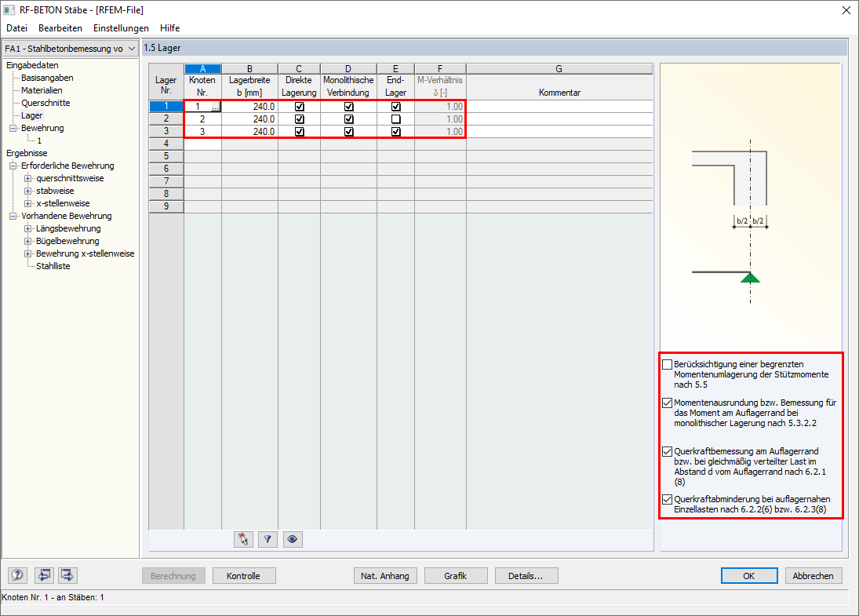Image resolution: width=859 pixels, height=616 pixels.
Task: Click the eye view icon under the table
Action: tap(292, 539)
